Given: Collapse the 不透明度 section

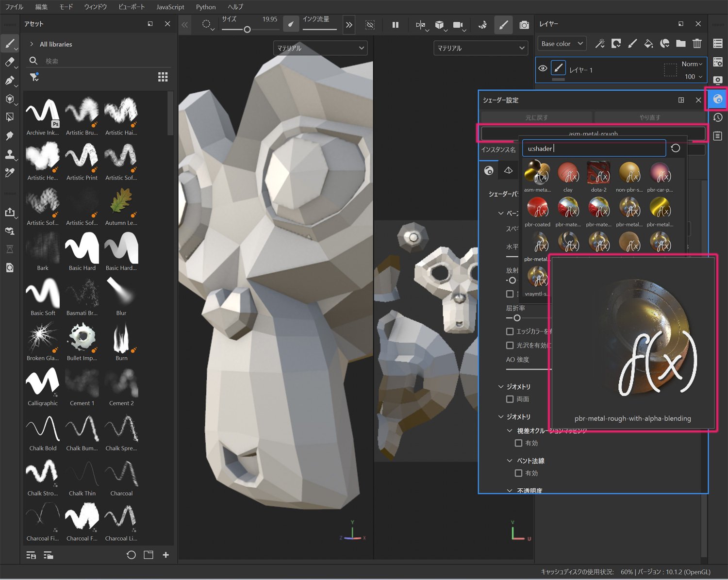Looking at the screenshot, I should [510, 491].
